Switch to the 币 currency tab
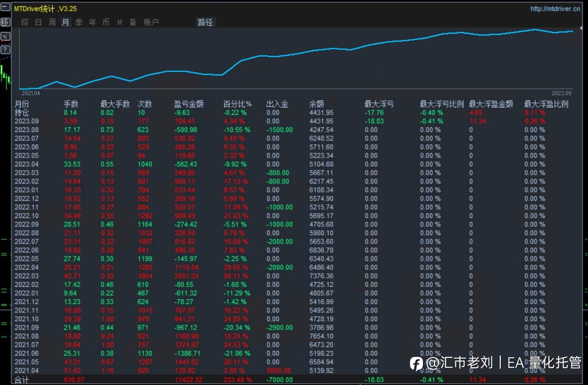Screen dimensions: 588x385 point(106,22)
